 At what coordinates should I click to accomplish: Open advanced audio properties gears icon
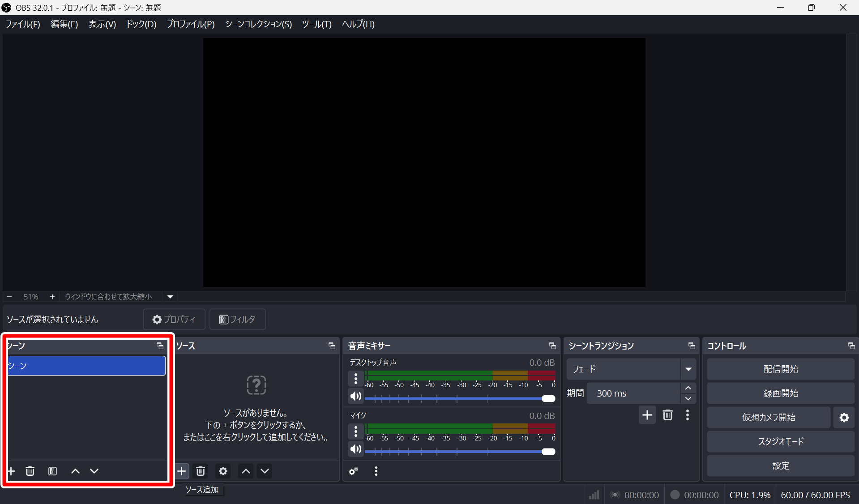click(354, 471)
